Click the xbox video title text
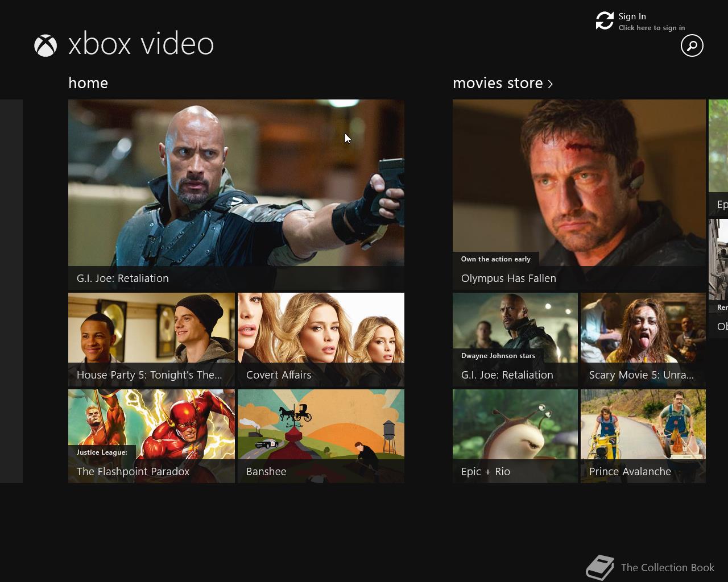The image size is (728, 582). [141, 44]
